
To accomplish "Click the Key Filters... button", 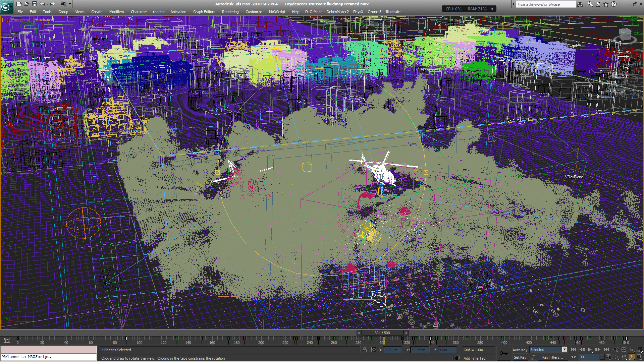I will coord(552,357).
